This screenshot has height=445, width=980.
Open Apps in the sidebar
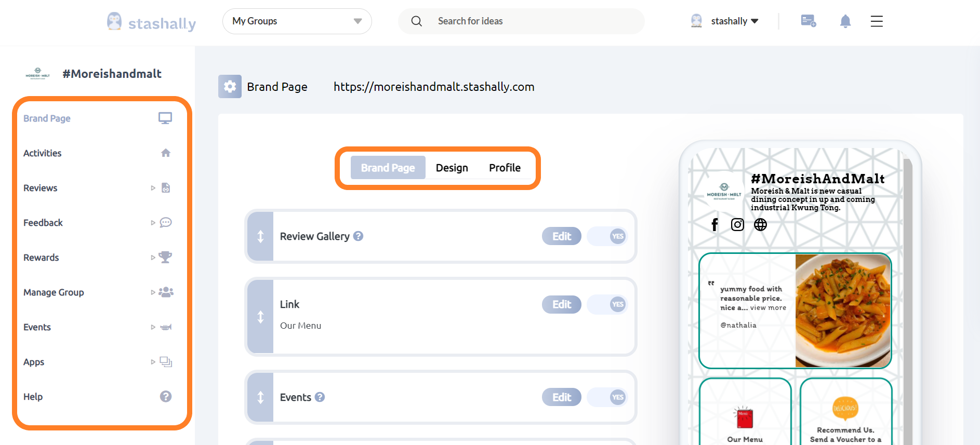pyautogui.click(x=34, y=362)
